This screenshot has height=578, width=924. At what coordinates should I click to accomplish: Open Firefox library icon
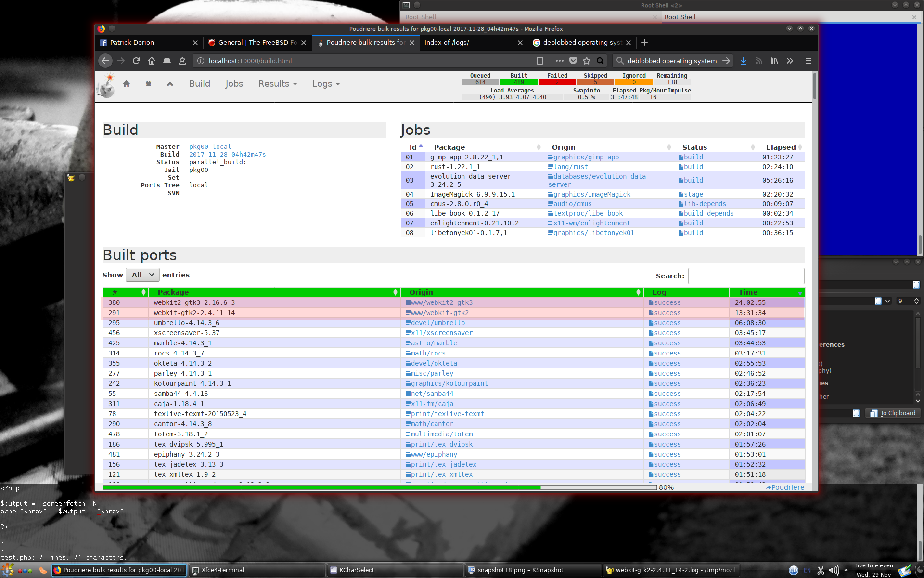[x=774, y=61]
